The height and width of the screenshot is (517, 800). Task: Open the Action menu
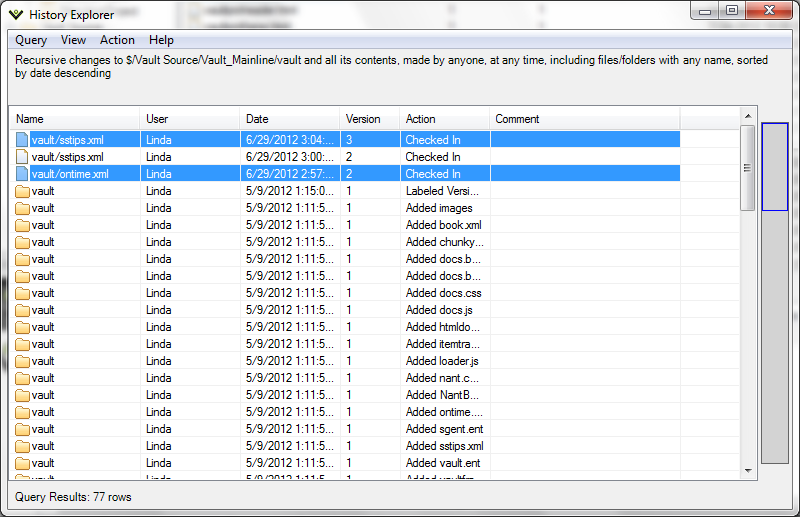coord(117,40)
